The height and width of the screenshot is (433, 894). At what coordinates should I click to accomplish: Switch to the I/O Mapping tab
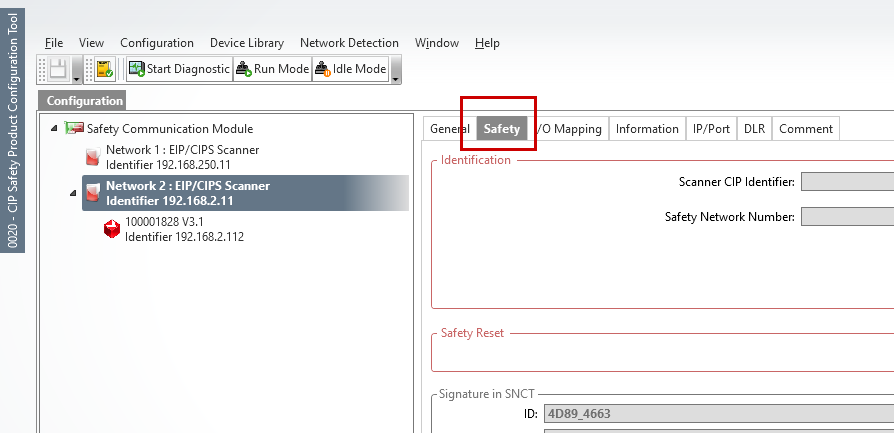click(x=568, y=129)
